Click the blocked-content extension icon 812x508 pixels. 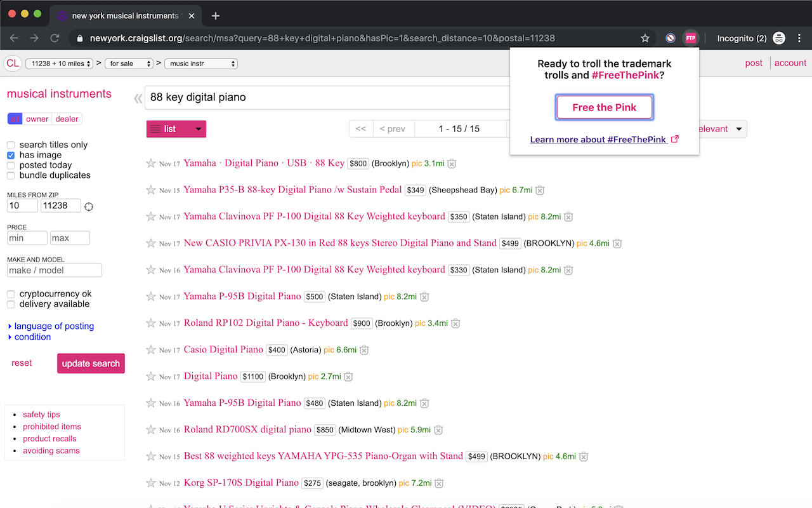671,38
